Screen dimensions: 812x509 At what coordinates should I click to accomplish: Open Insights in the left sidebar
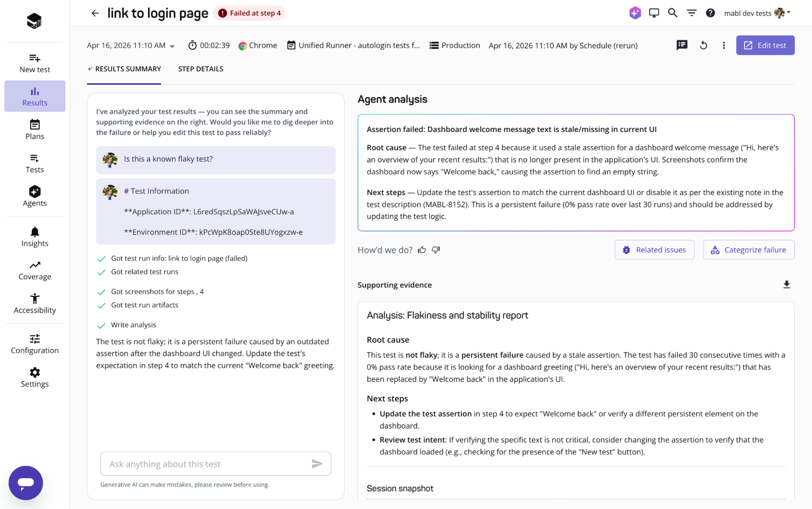[35, 237]
